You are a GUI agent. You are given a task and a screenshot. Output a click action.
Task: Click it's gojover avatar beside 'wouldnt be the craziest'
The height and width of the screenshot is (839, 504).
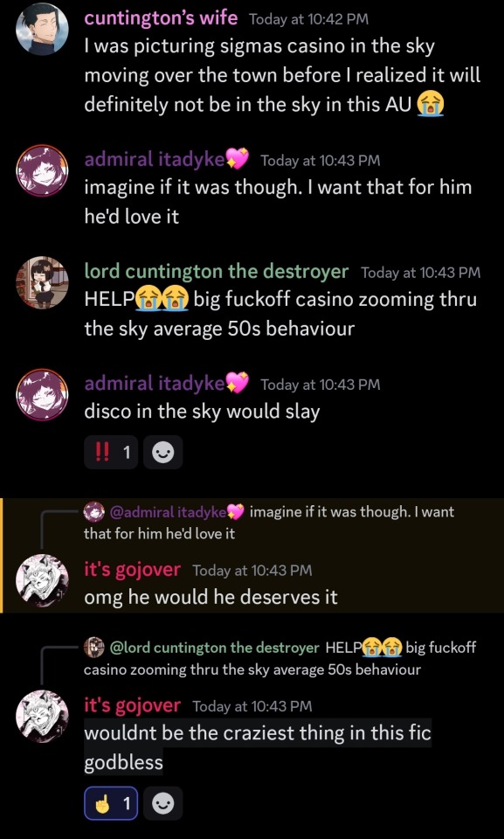point(42,716)
